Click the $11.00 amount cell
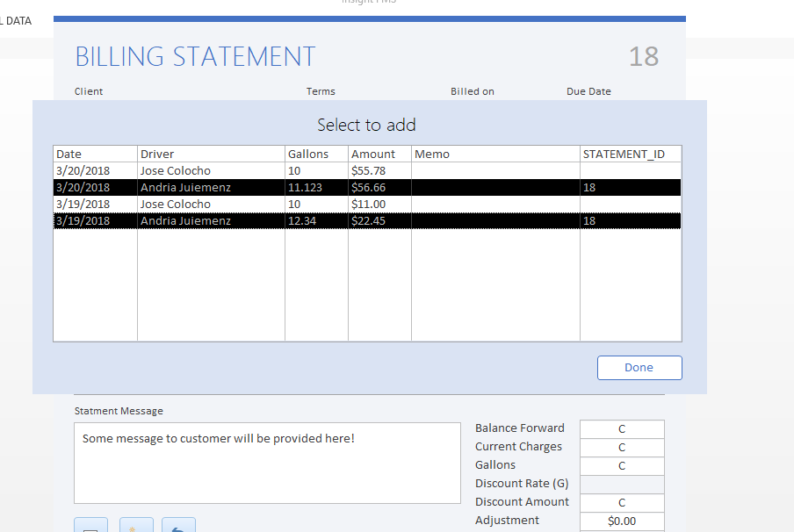This screenshot has width=794, height=532. [x=379, y=204]
